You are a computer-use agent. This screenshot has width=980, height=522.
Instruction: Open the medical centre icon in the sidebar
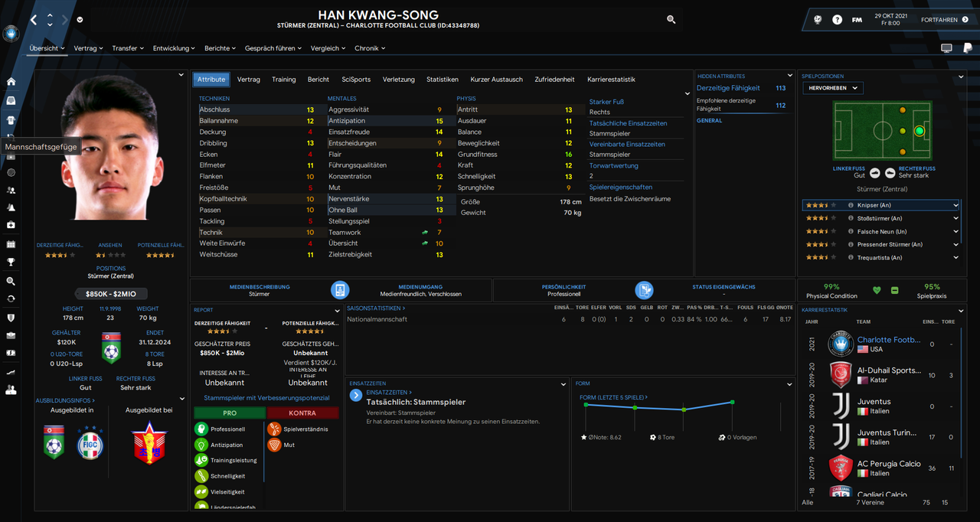(11, 225)
